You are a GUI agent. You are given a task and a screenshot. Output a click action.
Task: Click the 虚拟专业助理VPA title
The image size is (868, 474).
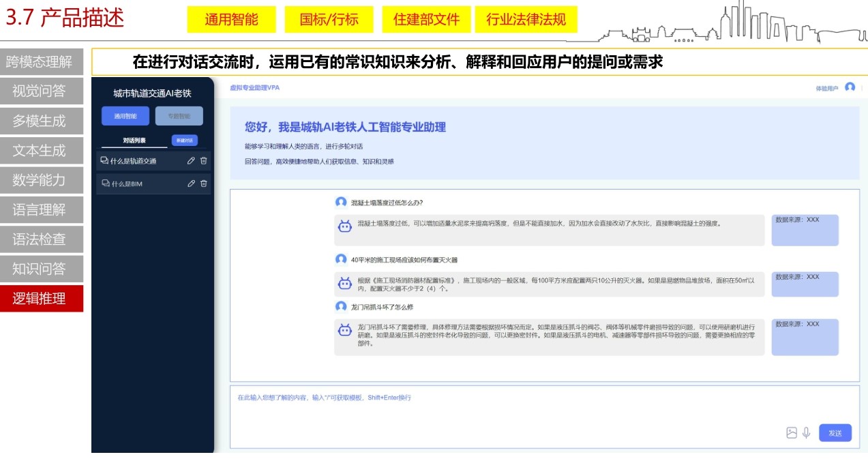[255, 88]
